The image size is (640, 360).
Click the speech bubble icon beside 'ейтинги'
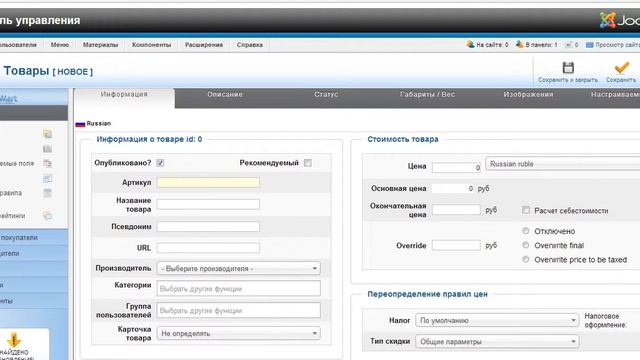click(47, 216)
